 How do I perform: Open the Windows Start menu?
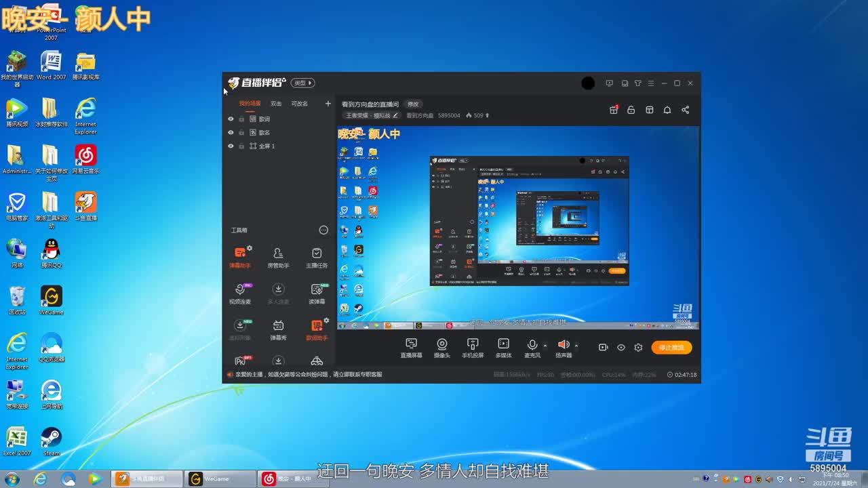click(x=12, y=479)
